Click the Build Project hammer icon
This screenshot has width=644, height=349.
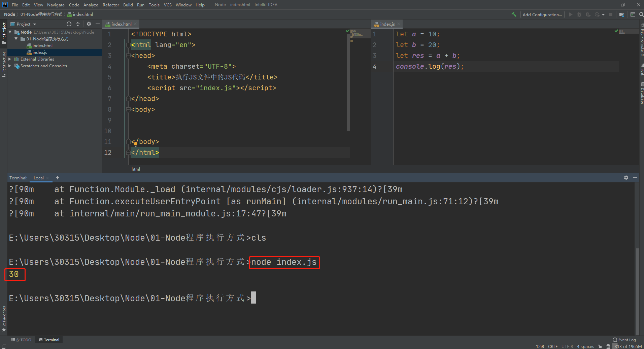pos(514,14)
